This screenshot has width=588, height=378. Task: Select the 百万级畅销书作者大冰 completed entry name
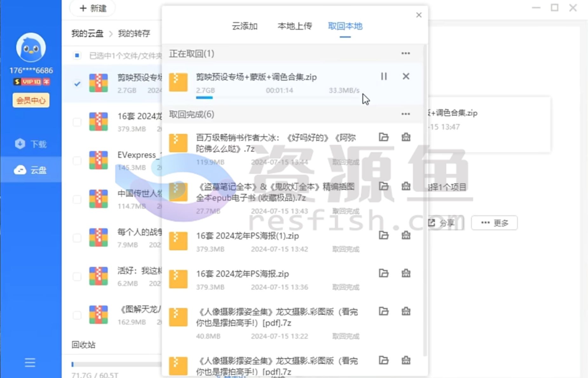(x=276, y=143)
